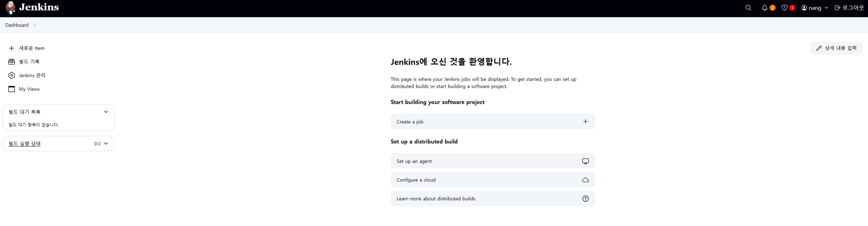Click the monitor icon on Set up an agent

coord(585,161)
